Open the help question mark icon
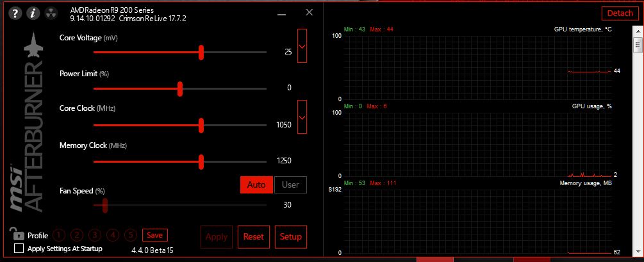Viewport: 644px width, 262px height. [x=15, y=13]
